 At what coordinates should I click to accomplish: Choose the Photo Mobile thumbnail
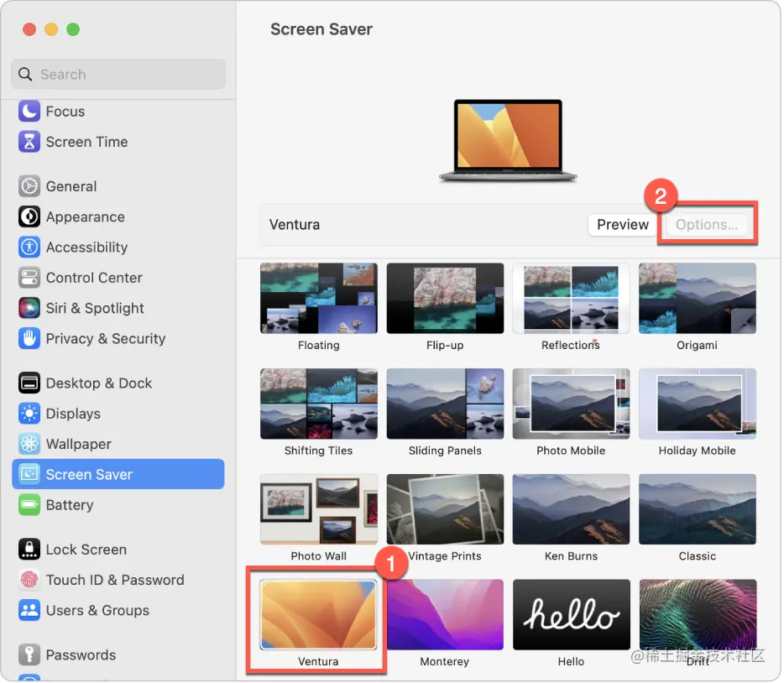tap(571, 404)
